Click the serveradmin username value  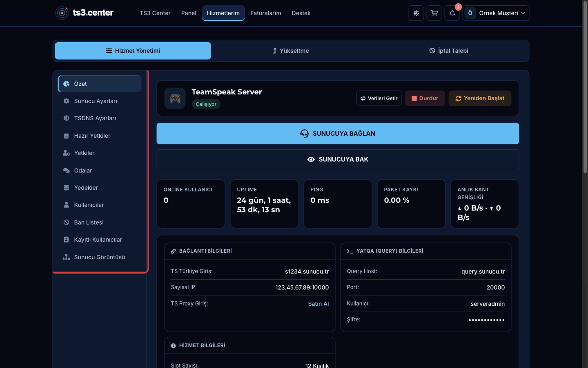pyautogui.click(x=488, y=304)
